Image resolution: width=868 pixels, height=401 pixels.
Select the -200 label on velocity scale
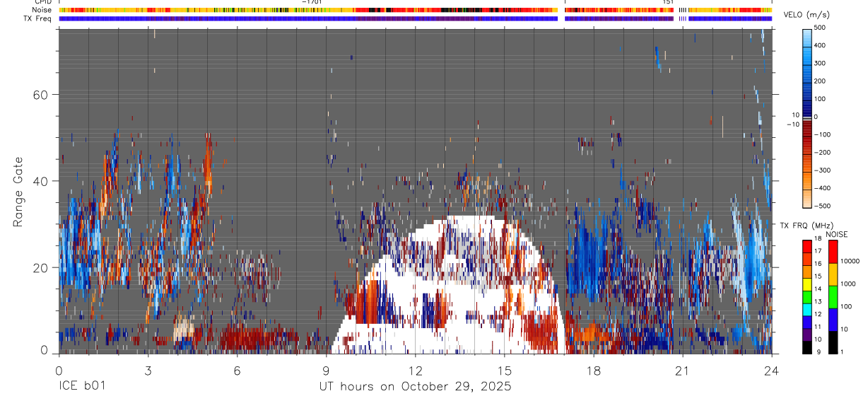pos(823,153)
